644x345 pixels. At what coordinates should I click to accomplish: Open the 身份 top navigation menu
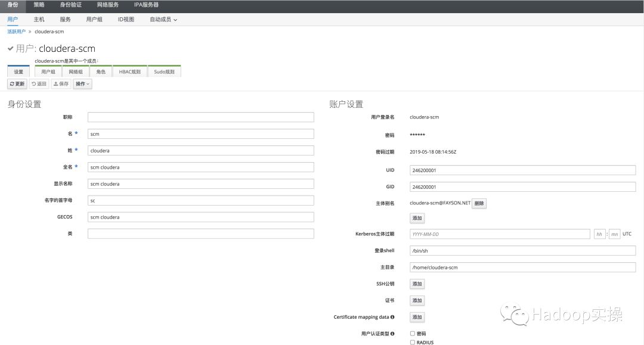click(x=13, y=5)
